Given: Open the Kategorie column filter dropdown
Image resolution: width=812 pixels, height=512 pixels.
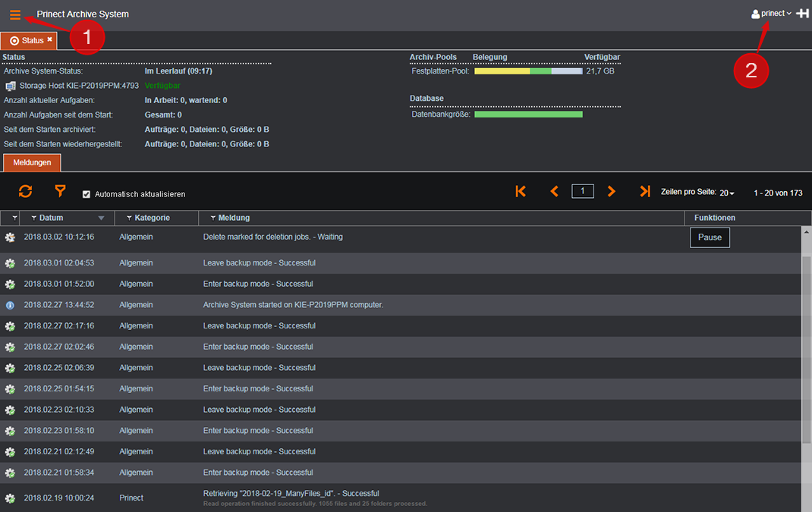Looking at the screenshot, I should tap(129, 218).
